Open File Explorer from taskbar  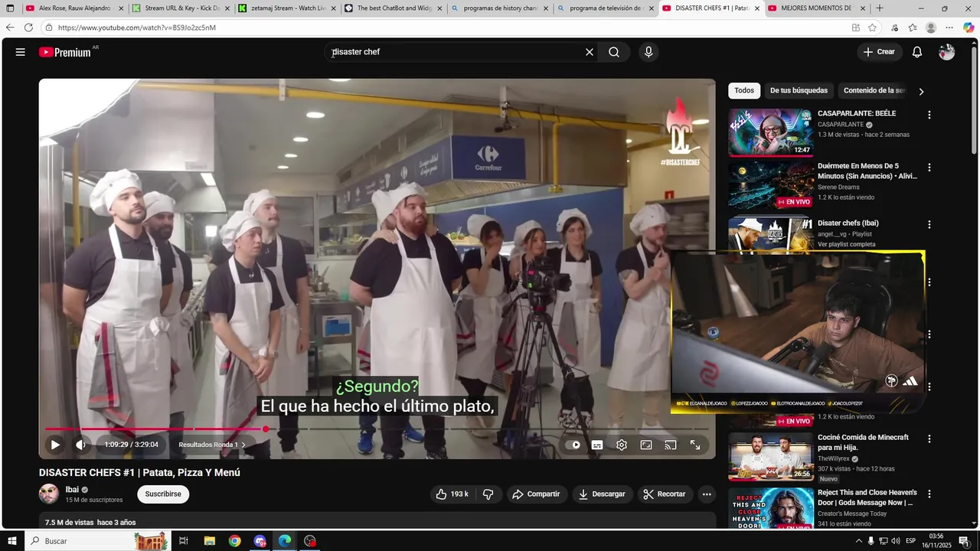[x=209, y=541]
